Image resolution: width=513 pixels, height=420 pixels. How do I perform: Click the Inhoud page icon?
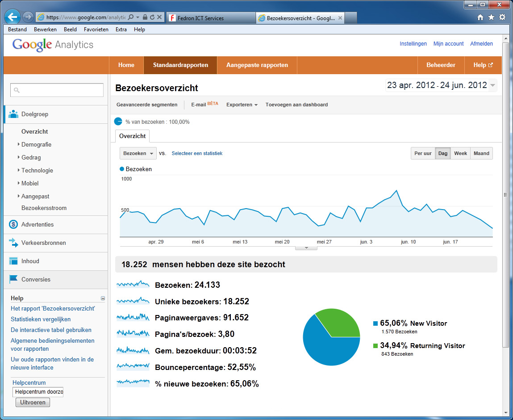point(13,261)
